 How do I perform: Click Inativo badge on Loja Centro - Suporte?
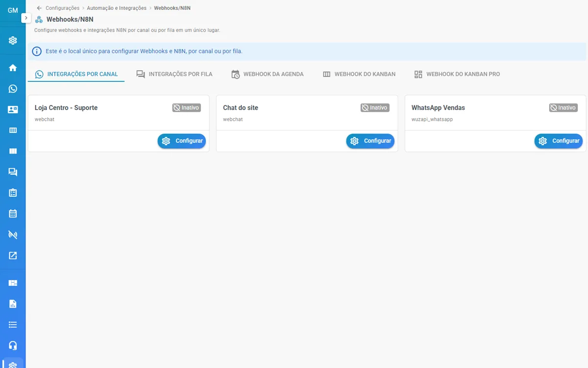187,107
